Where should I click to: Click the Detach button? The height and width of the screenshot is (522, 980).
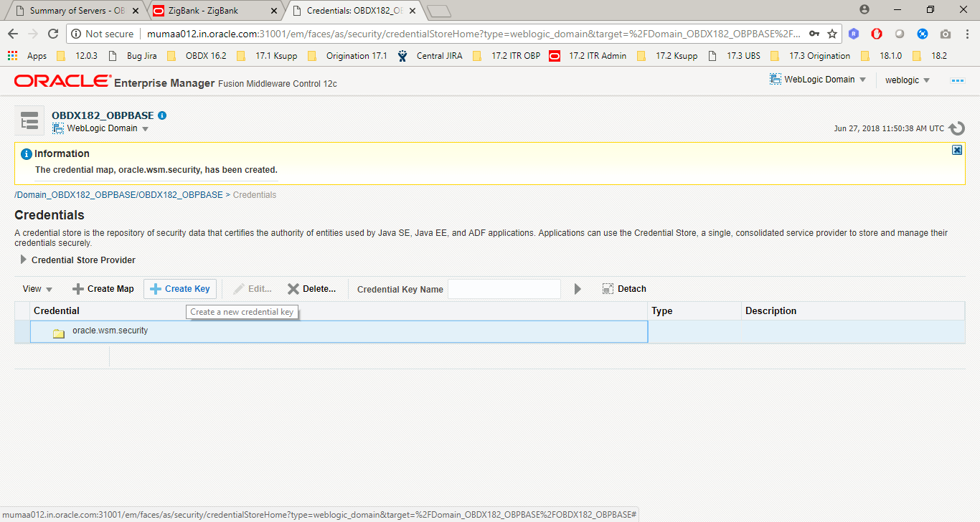click(624, 289)
